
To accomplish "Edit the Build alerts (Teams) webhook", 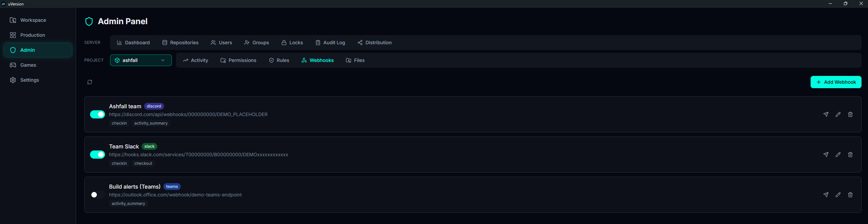I will 838,195.
